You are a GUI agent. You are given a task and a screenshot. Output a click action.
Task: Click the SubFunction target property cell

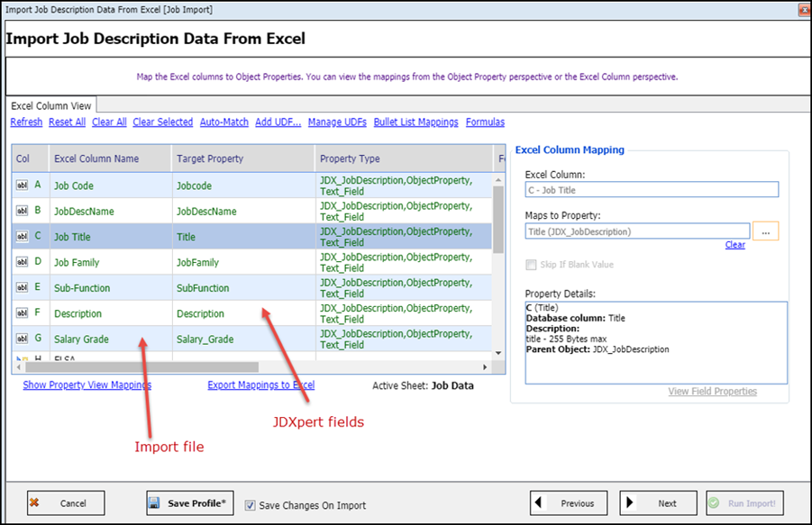point(243,287)
